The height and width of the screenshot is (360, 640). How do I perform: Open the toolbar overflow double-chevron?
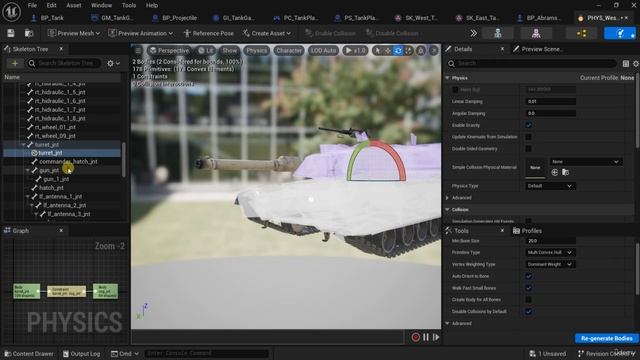tap(473, 33)
